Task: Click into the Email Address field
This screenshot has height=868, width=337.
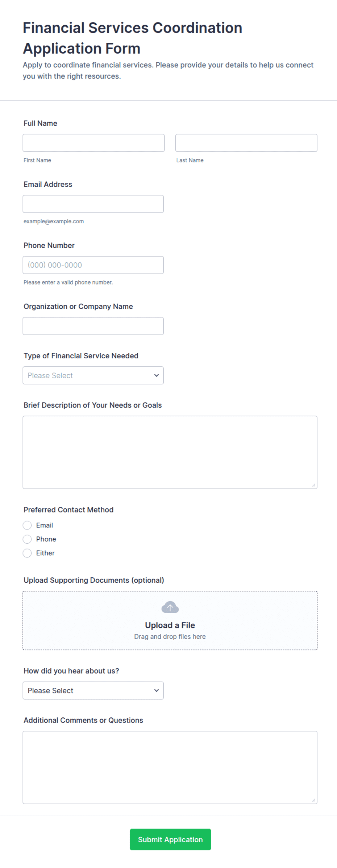Action: (x=93, y=204)
